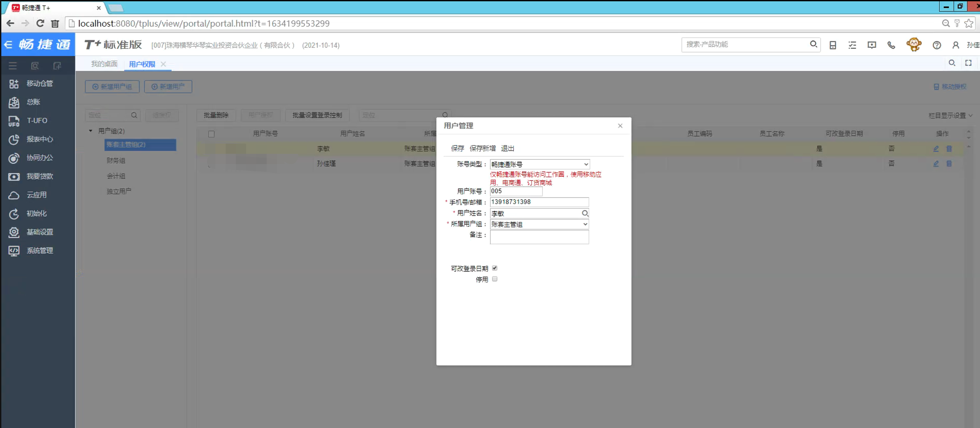This screenshot has height=428, width=980.
Task: Click the 手机号/邮箱 input field
Action: 539,202
